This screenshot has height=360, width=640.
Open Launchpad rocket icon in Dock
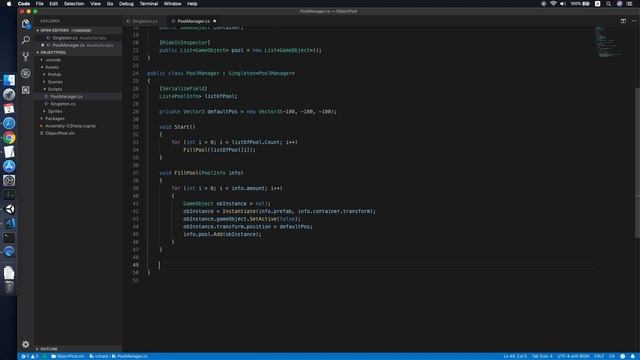click(x=9, y=94)
